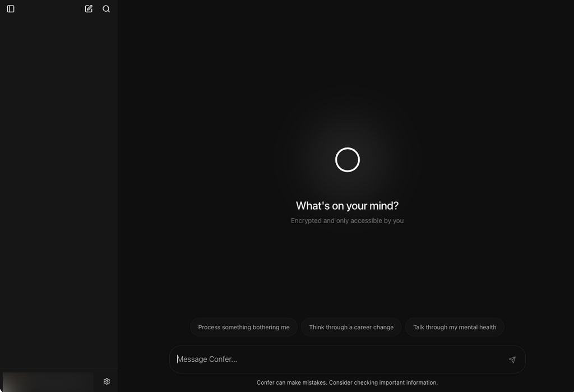Open settings via the gear icon

[x=107, y=381]
